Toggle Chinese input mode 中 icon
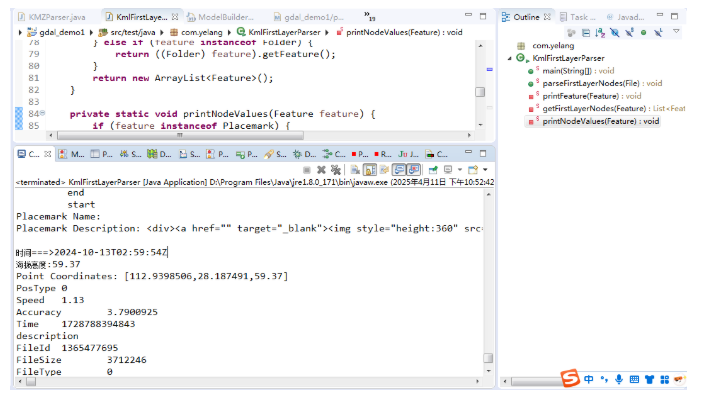705x397 pixels. pyautogui.click(x=589, y=379)
